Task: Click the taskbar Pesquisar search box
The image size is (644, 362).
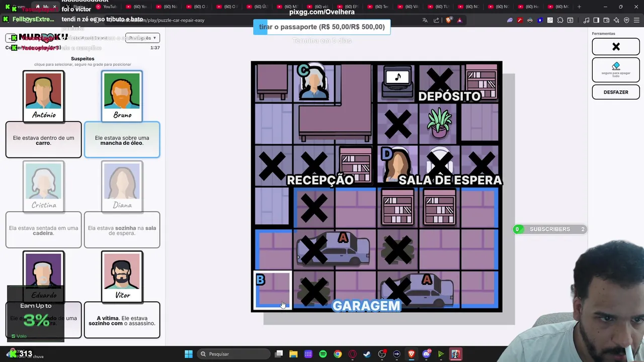Action: pyautogui.click(x=233, y=354)
